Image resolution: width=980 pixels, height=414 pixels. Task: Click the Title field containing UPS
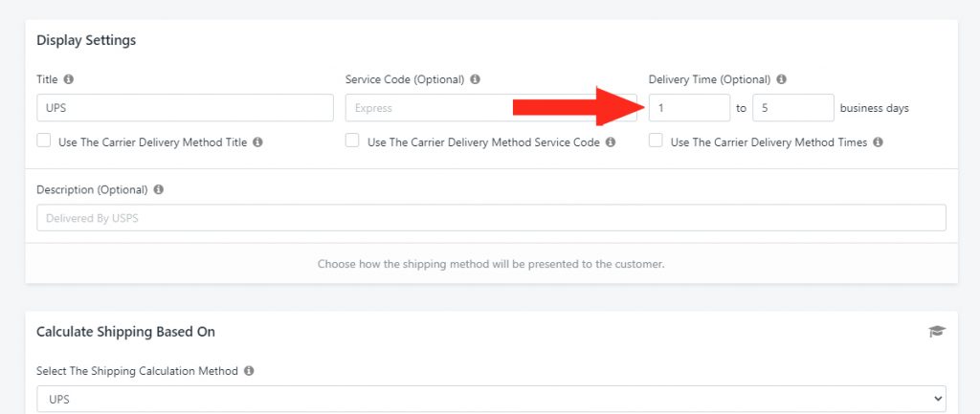tap(185, 107)
